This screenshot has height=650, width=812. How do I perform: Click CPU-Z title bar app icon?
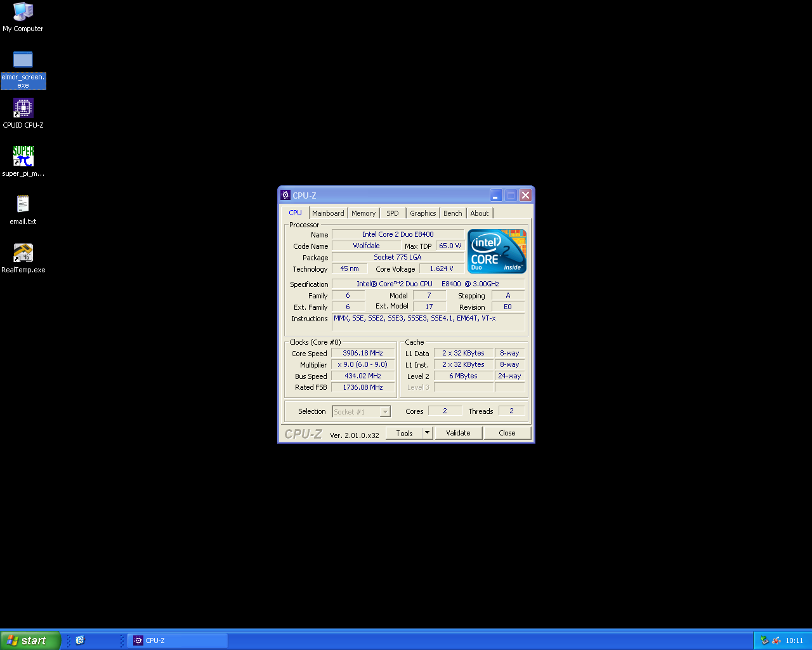pyautogui.click(x=285, y=196)
